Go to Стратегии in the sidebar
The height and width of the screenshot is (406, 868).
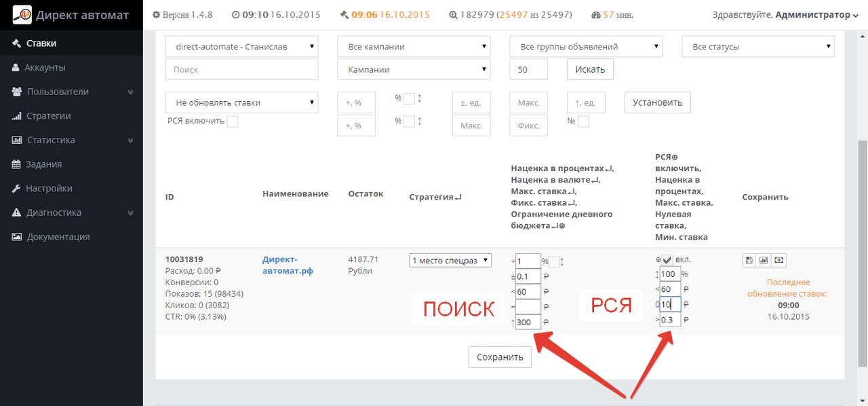(x=48, y=115)
